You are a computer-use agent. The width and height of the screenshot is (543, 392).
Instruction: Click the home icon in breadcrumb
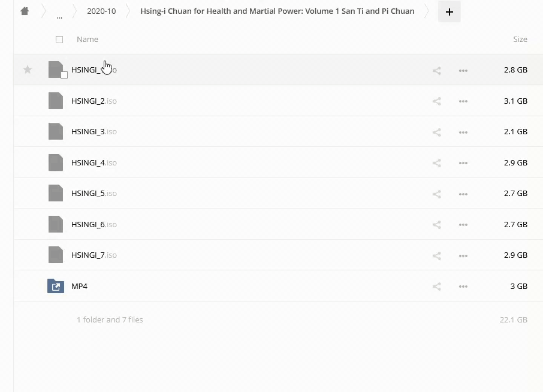tap(25, 11)
